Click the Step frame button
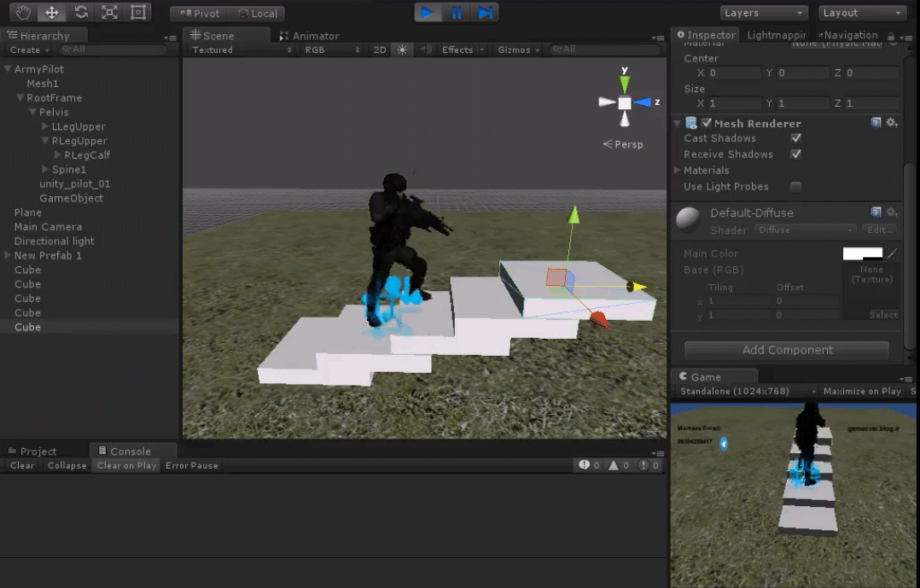Screen dimensions: 920x588 point(485,12)
